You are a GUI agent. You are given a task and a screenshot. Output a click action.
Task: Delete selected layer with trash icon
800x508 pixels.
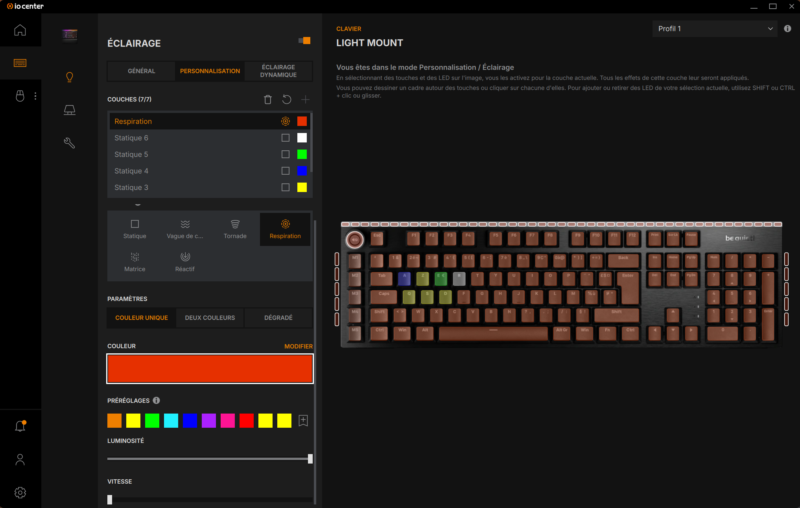(x=267, y=99)
